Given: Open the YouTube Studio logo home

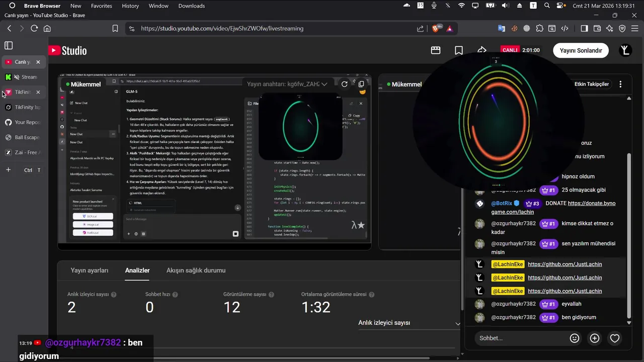Looking at the screenshot, I should 67,50.
